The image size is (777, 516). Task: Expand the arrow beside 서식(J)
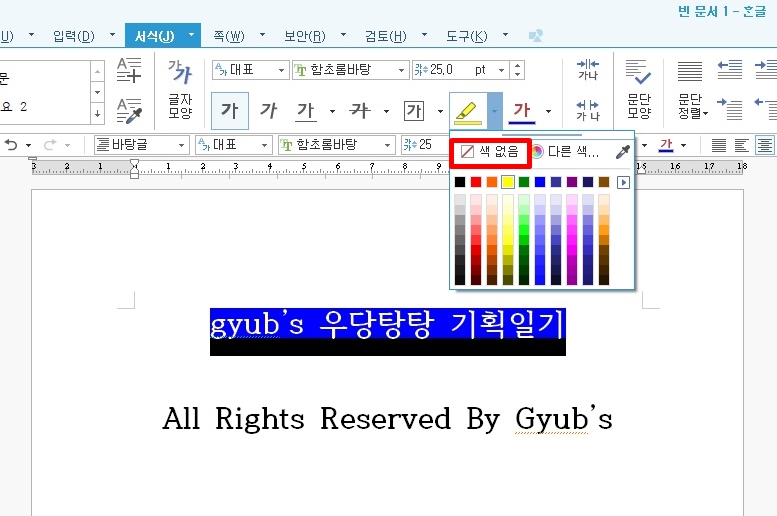(x=191, y=35)
